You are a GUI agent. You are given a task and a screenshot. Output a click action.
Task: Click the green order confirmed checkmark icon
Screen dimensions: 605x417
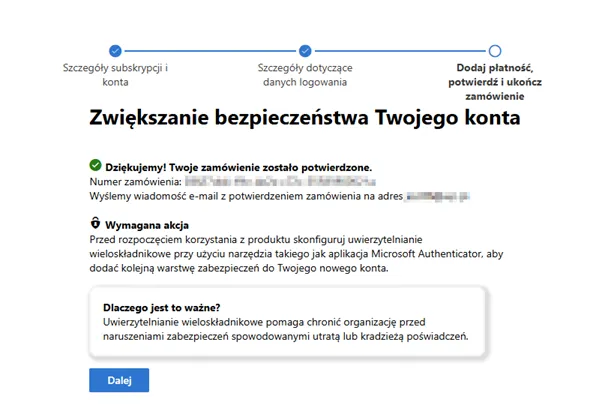95,164
